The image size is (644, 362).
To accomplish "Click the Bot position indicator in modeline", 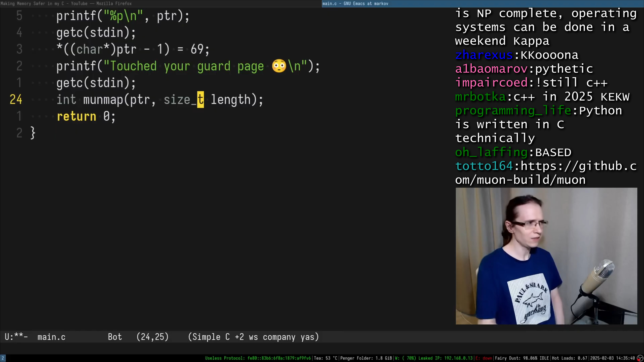I will [115, 337].
